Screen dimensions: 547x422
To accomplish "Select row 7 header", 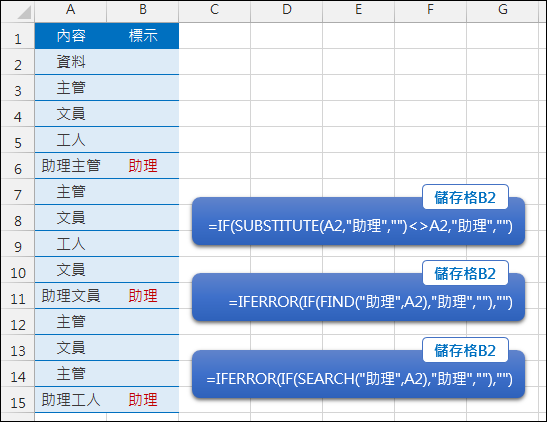I will (x=18, y=192).
